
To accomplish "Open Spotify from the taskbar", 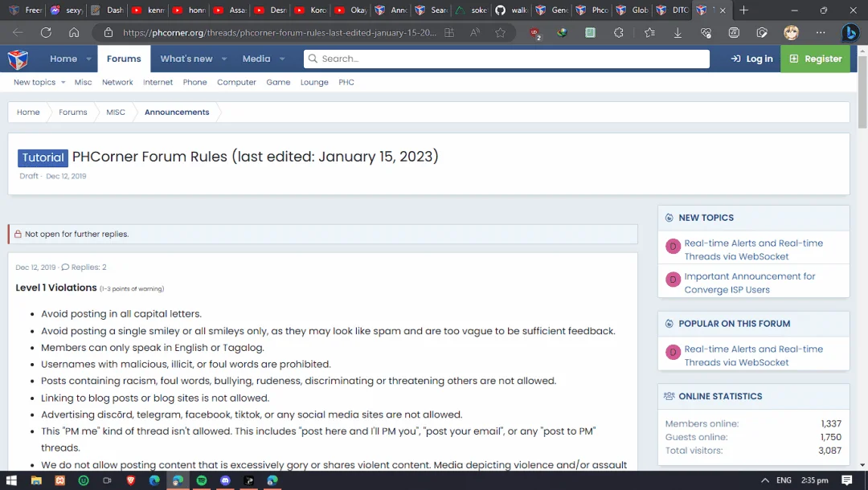I will (202, 480).
